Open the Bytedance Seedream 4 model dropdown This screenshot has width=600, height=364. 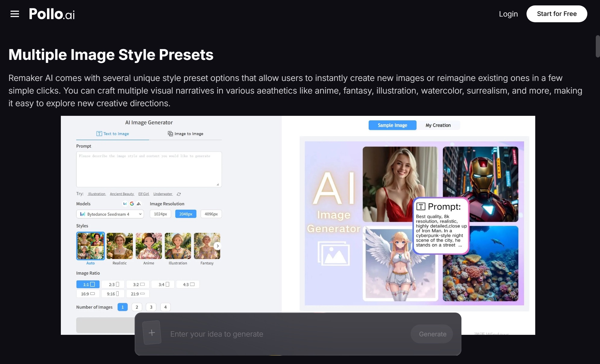(x=110, y=214)
